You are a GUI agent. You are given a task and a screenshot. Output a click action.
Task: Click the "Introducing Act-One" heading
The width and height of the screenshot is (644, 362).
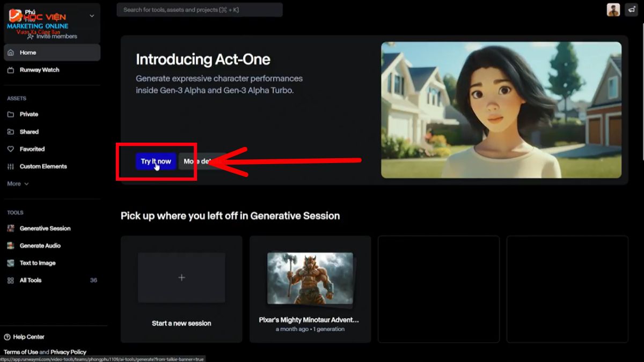pos(203,59)
